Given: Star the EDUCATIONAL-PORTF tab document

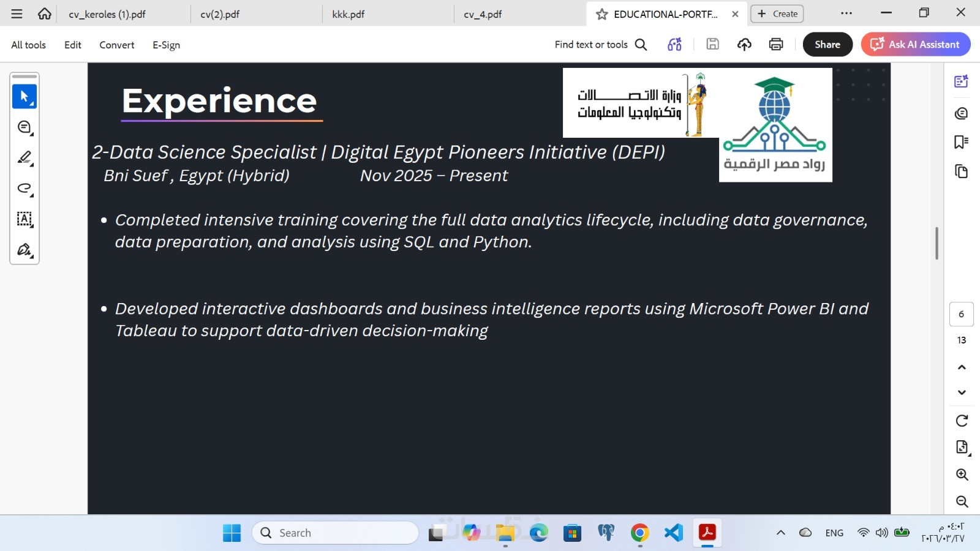Looking at the screenshot, I should tap(602, 14).
